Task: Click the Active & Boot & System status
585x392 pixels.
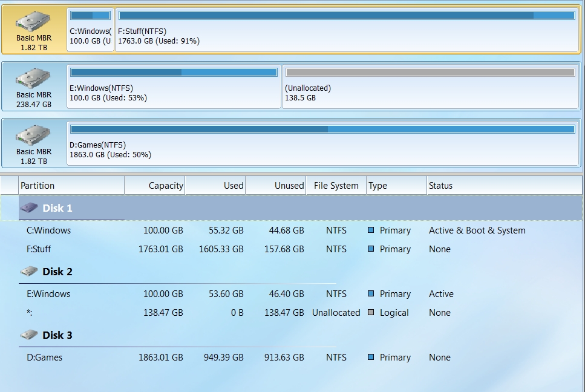Action: coord(477,230)
